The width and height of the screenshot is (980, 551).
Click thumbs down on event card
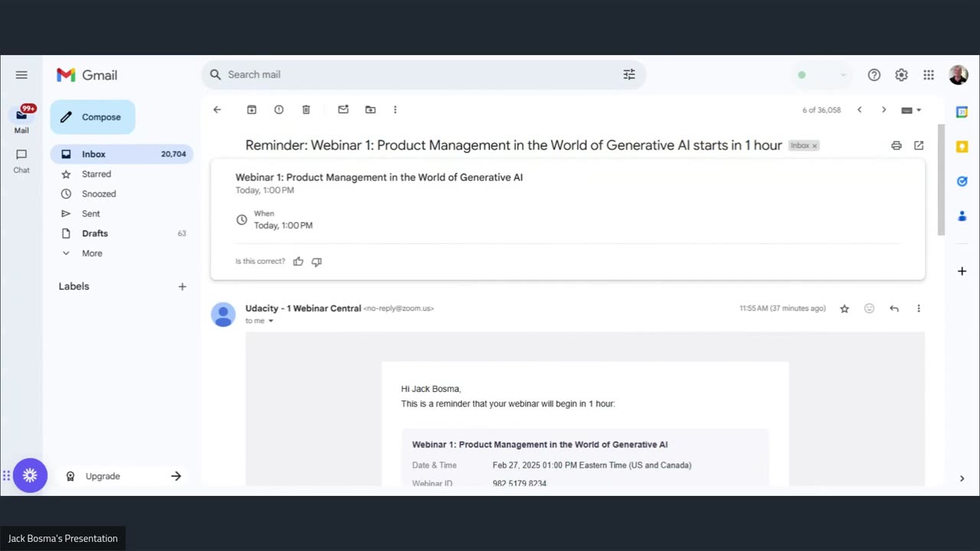(317, 262)
